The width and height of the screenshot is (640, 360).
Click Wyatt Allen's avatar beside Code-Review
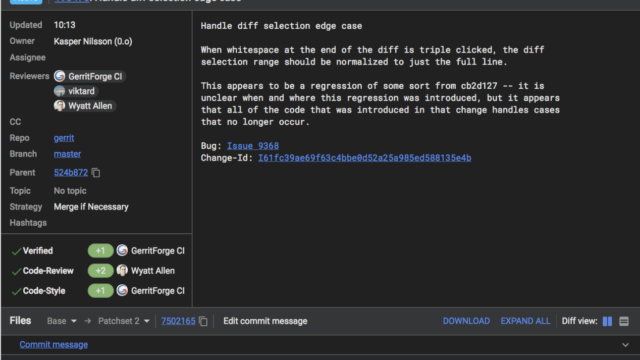(x=122, y=271)
